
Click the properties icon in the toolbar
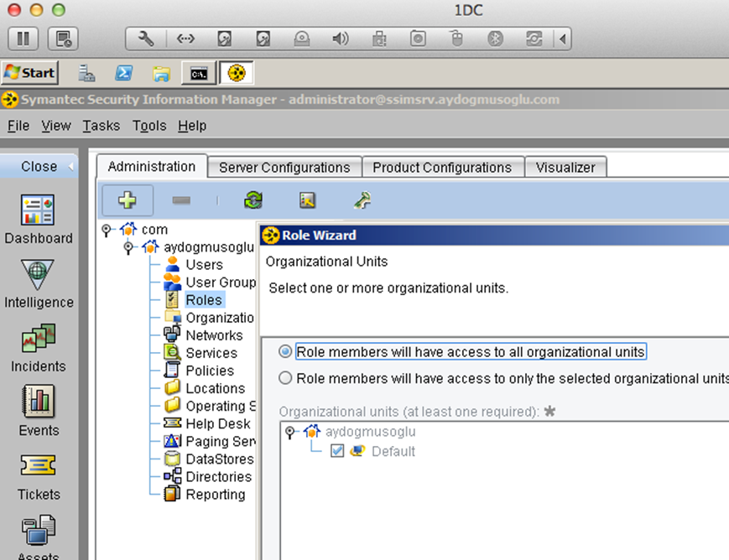point(307,200)
